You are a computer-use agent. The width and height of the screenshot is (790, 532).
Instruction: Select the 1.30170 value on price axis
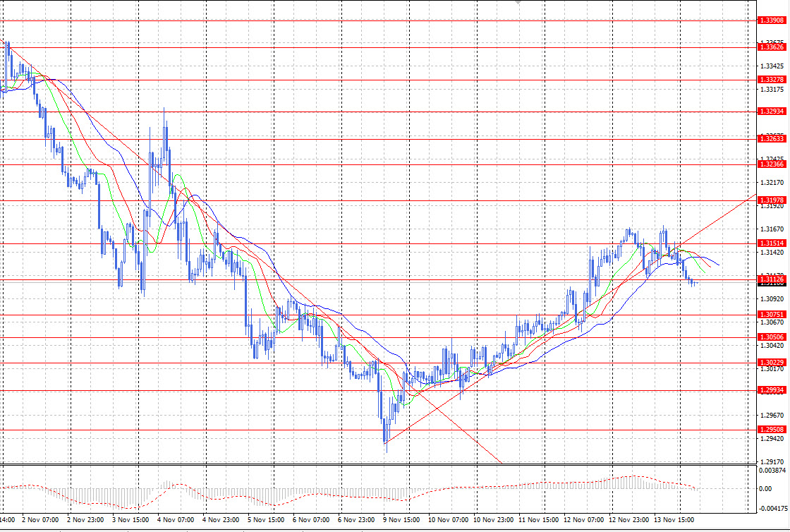pos(772,369)
